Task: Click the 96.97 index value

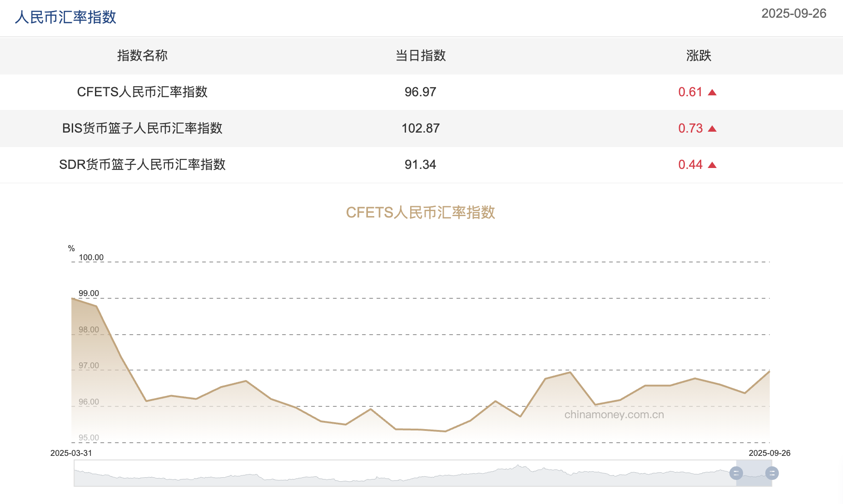Action: [421, 92]
